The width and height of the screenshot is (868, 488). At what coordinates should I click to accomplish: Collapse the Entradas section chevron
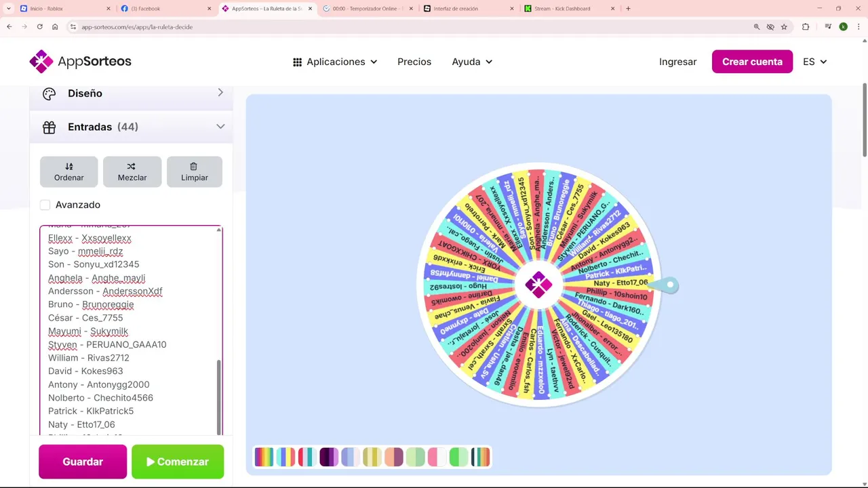tap(220, 126)
